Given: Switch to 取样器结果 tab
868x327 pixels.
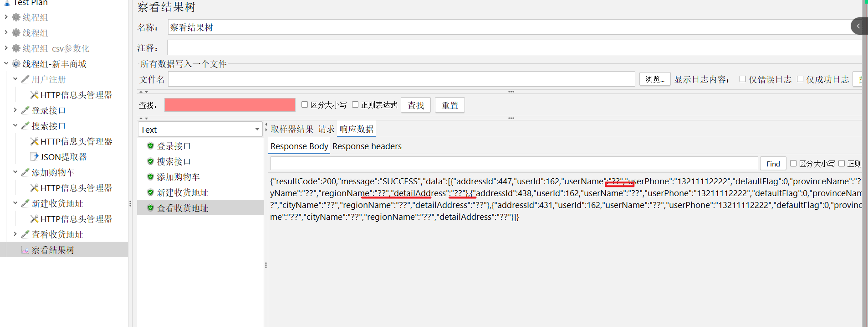Looking at the screenshot, I should point(292,129).
